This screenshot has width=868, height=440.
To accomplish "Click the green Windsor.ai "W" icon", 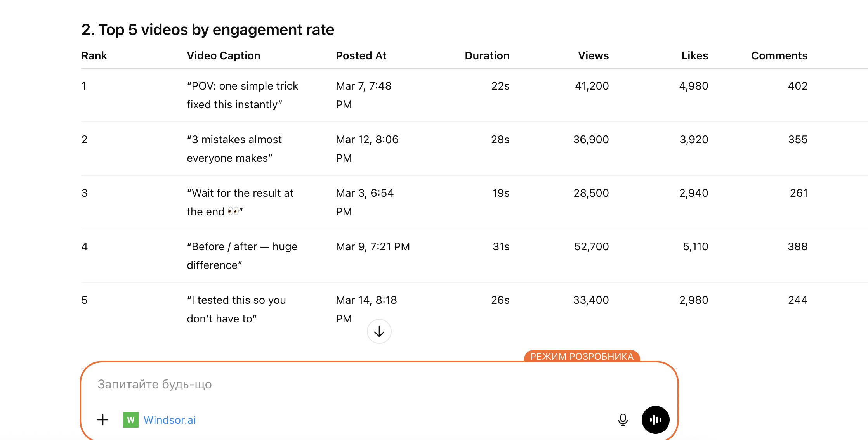I will (131, 420).
